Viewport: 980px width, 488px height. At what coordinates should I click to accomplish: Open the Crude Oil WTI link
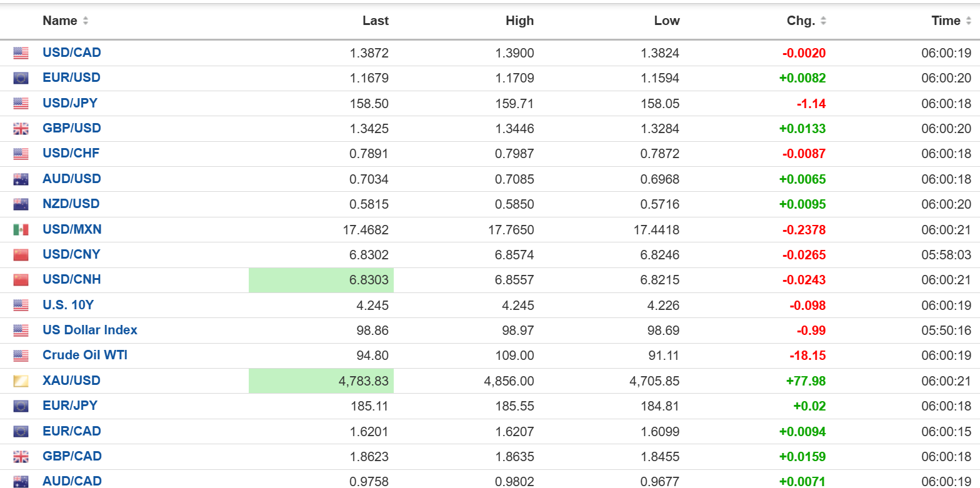click(84, 355)
